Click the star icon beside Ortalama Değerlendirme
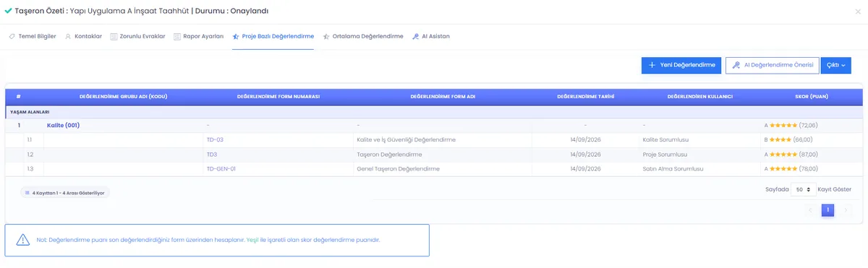 pyautogui.click(x=326, y=36)
